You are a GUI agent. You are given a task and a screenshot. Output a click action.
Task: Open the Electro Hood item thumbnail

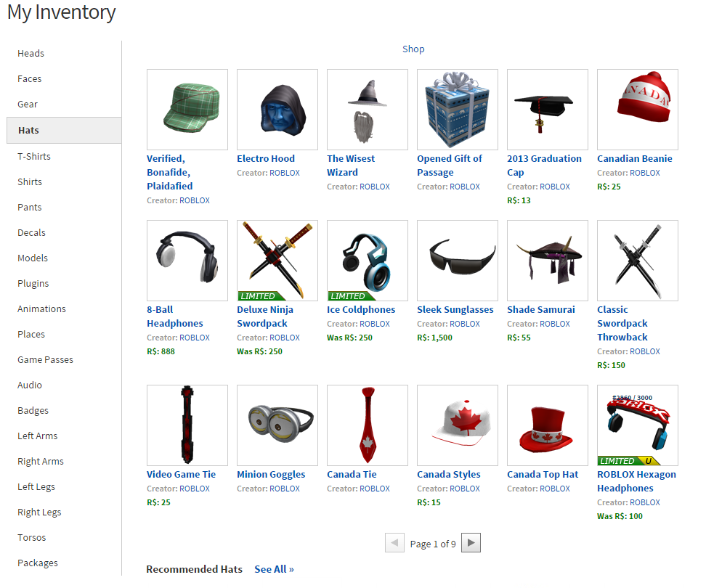277,110
